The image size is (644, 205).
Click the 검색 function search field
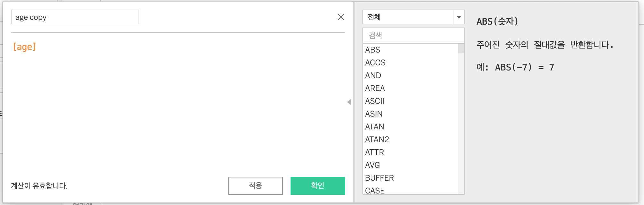413,36
